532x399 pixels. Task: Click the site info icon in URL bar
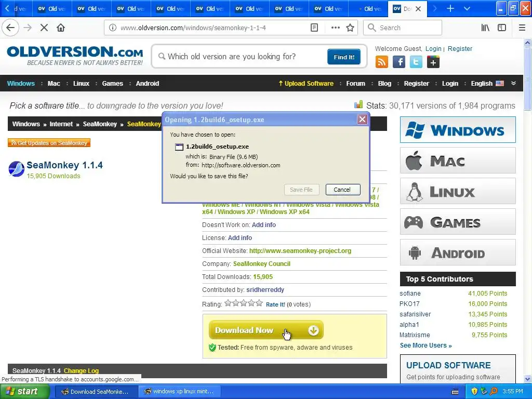[113, 28]
